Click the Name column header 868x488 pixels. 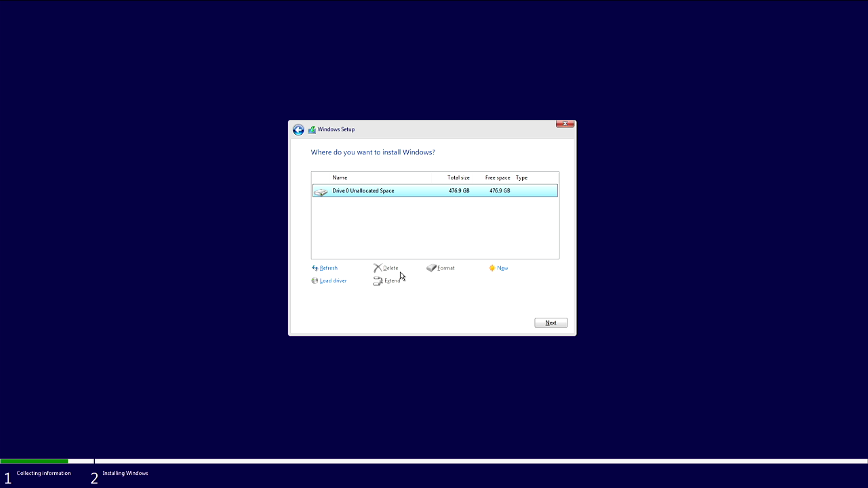click(340, 178)
